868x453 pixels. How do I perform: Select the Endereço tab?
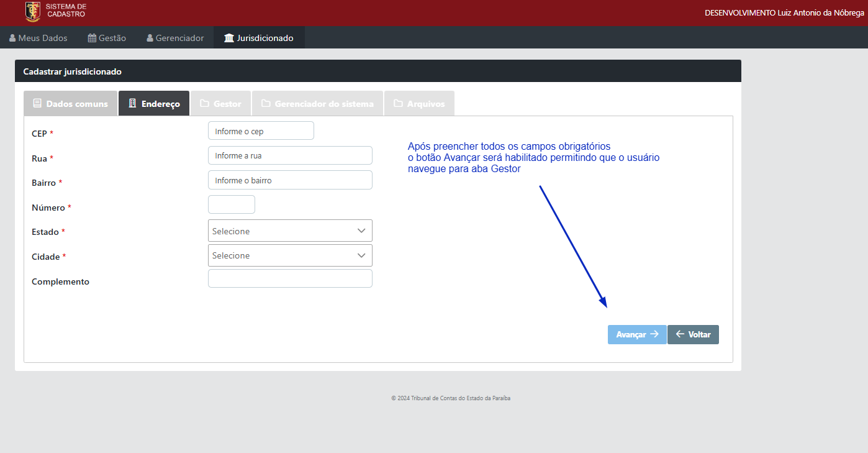click(154, 104)
